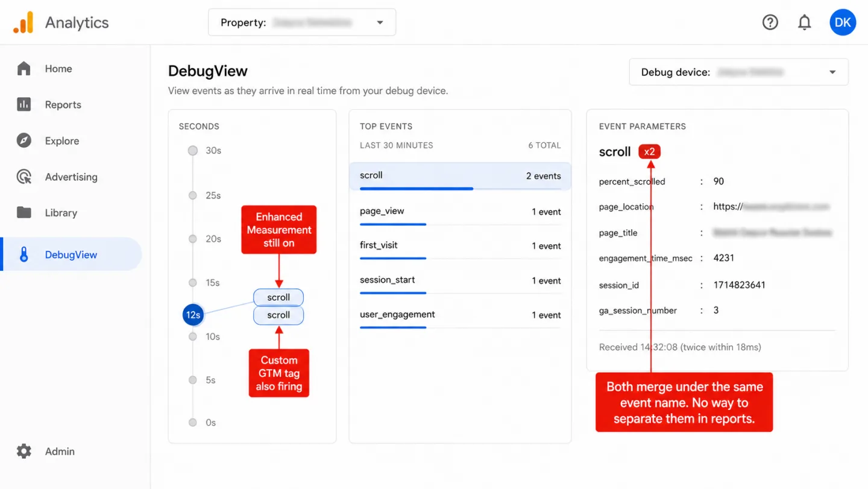The height and width of the screenshot is (489, 868).
Task: Open the notifications bell
Action: 804,22
